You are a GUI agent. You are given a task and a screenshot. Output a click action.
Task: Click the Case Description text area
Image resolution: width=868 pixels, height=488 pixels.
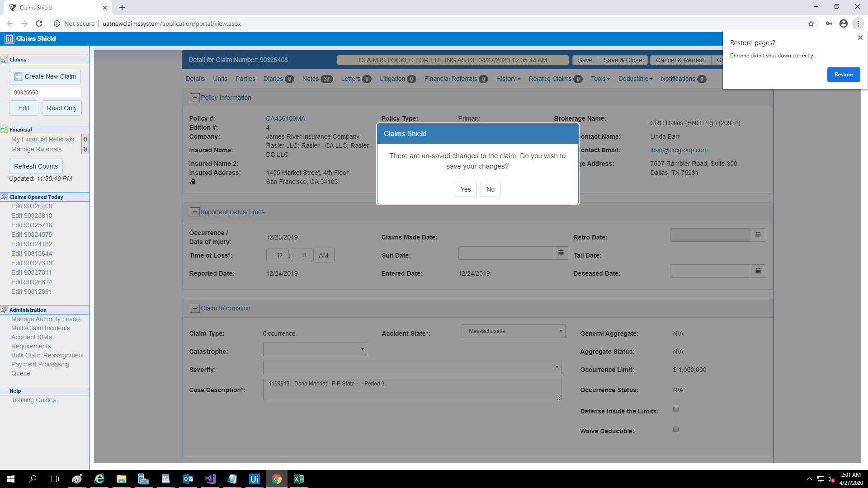[x=412, y=390]
